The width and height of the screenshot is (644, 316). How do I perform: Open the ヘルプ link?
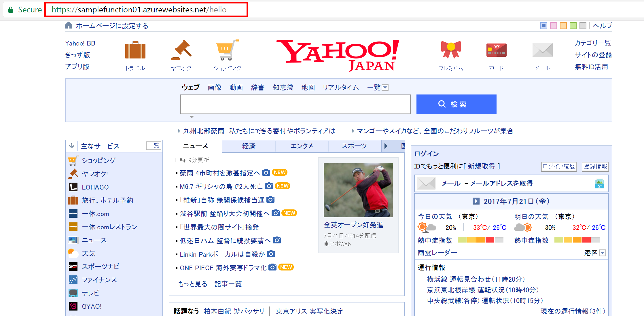click(x=603, y=26)
